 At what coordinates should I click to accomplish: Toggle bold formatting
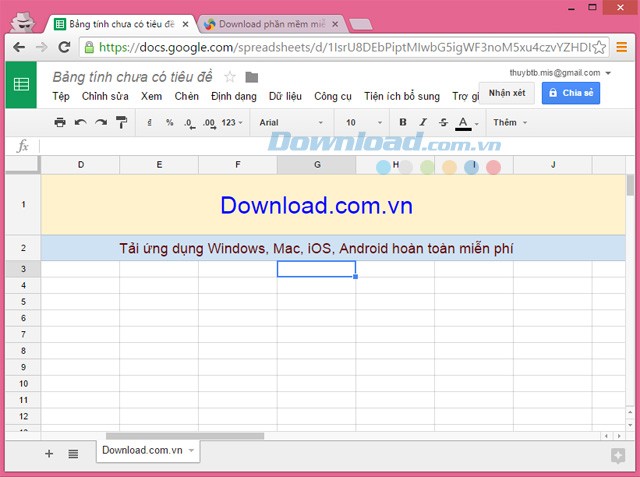pos(403,122)
